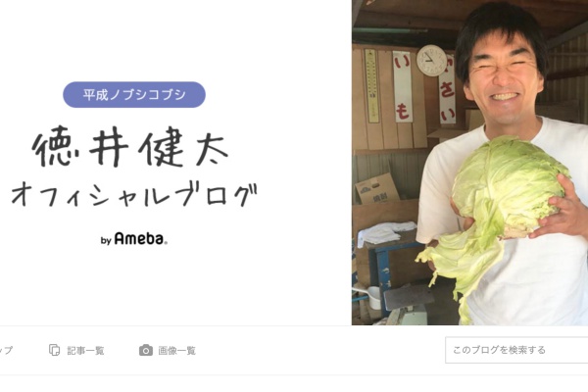This screenshot has width=588, height=392.
Task: Click the 画像一覧 camera icon
Action: (146, 351)
